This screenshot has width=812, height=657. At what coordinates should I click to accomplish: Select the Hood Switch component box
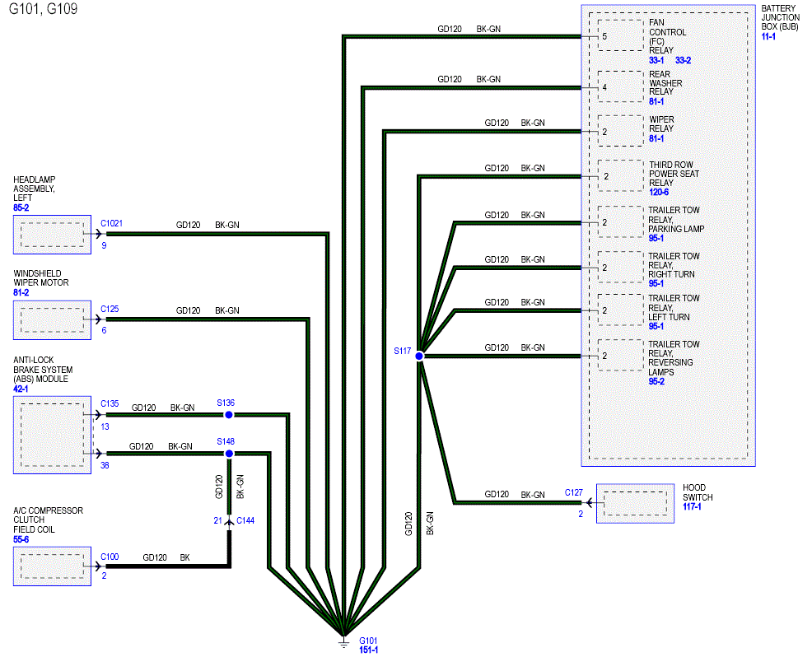coord(636,503)
